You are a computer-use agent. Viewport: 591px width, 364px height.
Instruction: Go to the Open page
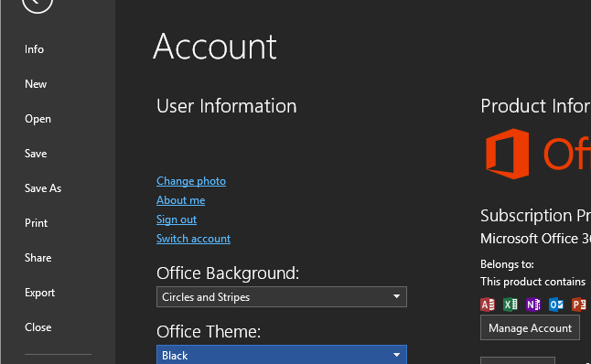(x=38, y=119)
